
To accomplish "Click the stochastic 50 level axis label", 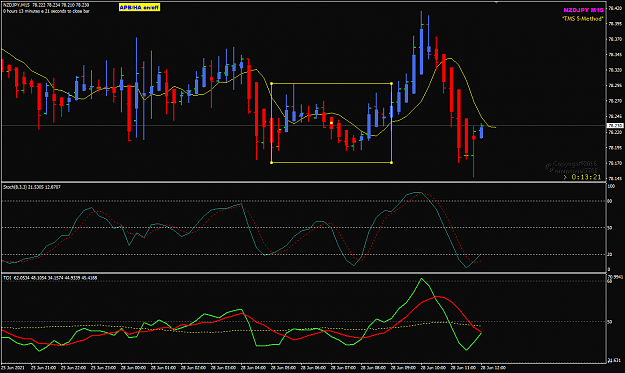I will tap(610, 228).
